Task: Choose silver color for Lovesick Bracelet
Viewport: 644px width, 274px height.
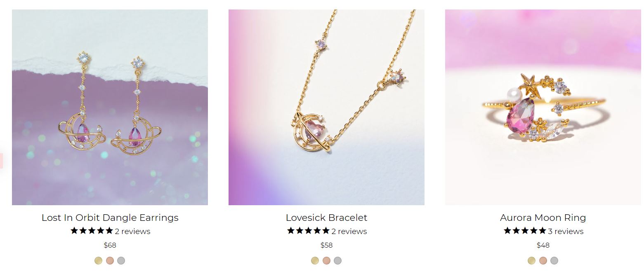Action: [337, 260]
